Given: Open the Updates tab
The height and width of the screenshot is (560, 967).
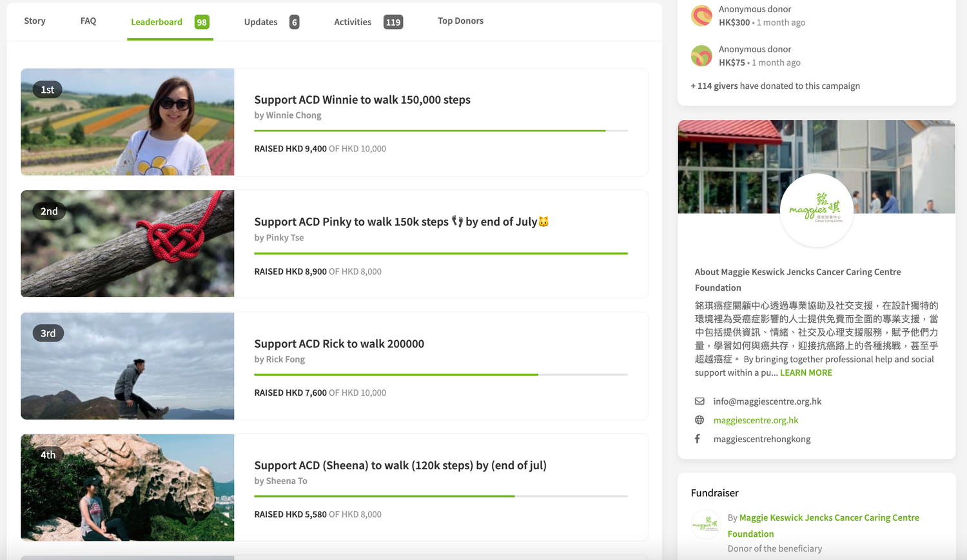Looking at the screenshot, I should [x=260, y=22].
